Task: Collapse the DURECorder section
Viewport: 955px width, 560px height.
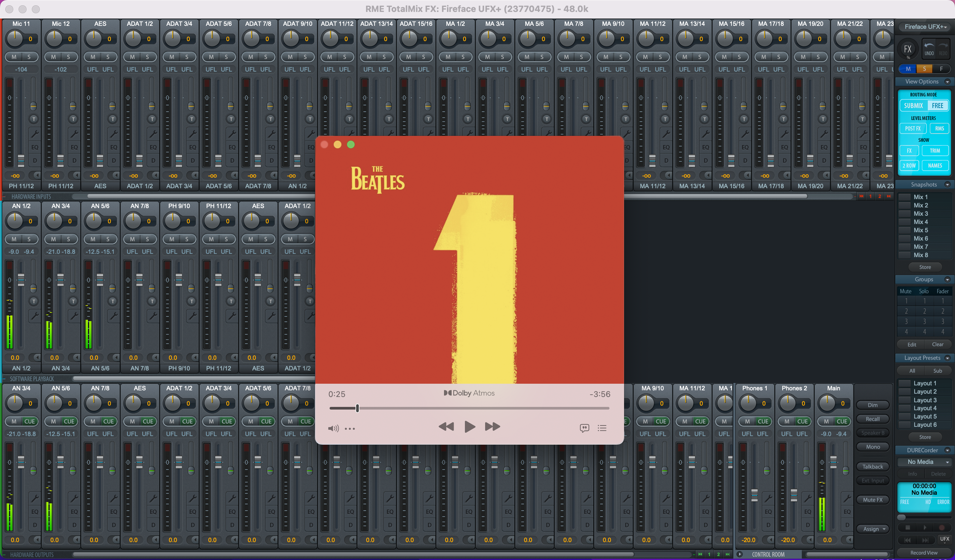Action: click(947, 451)
